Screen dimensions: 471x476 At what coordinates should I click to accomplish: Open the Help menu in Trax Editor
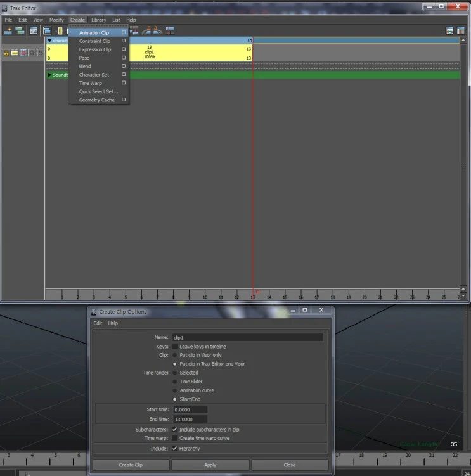[131, 20]
